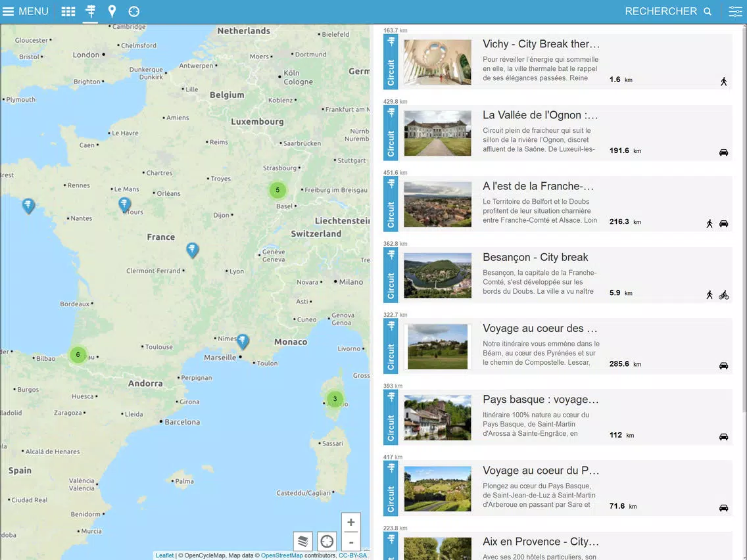Click Circuit tag on Voyage au coeur du P
The width and height of the screenshot is (747, 560).
[x=391, y=488]
